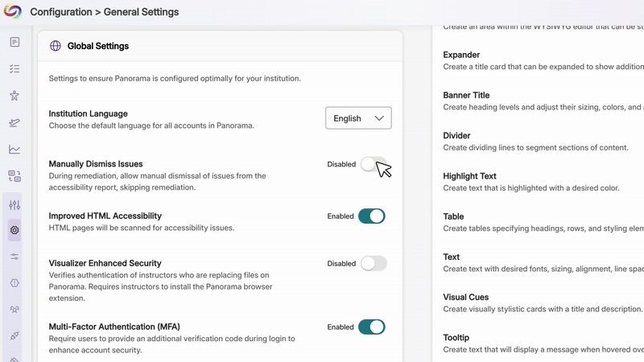Viewport: 644px width, 362px height.
Task: Open the users group sidebar icon
Action: 14,310
